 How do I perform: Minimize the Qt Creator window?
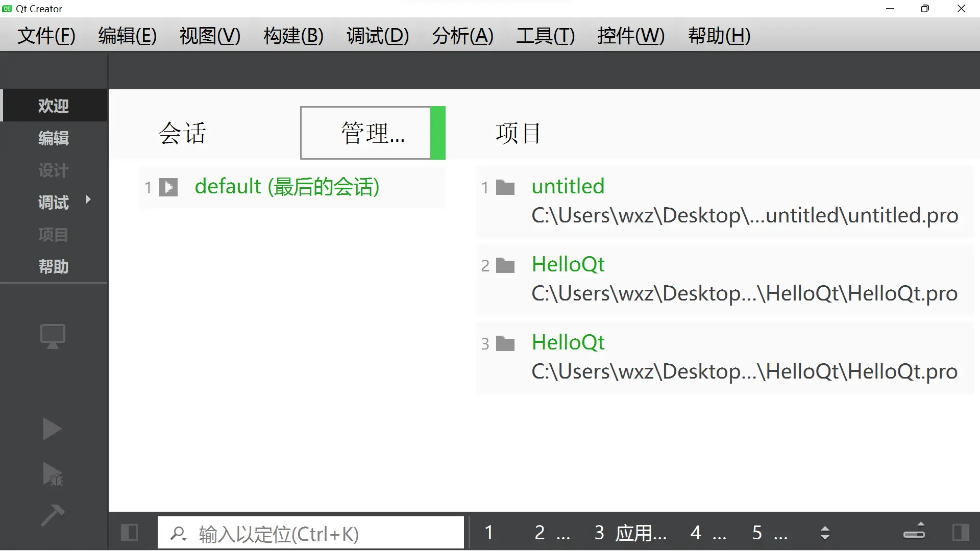click(890, 9)
